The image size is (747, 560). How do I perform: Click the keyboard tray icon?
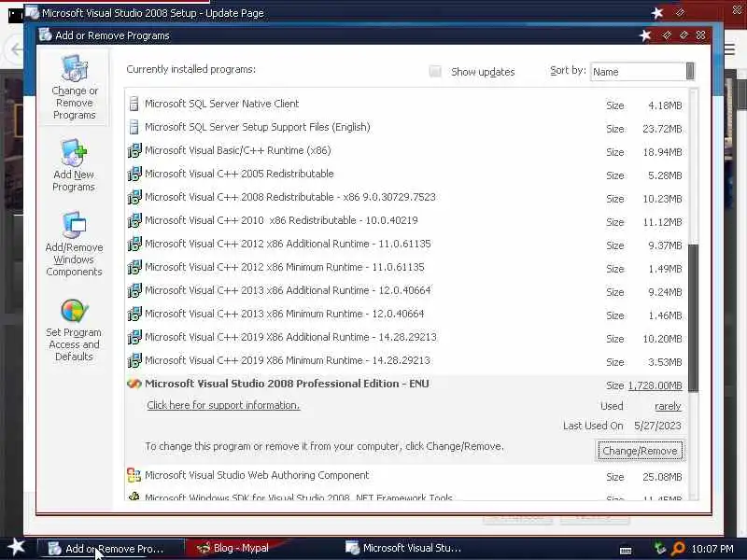[626, 551]
